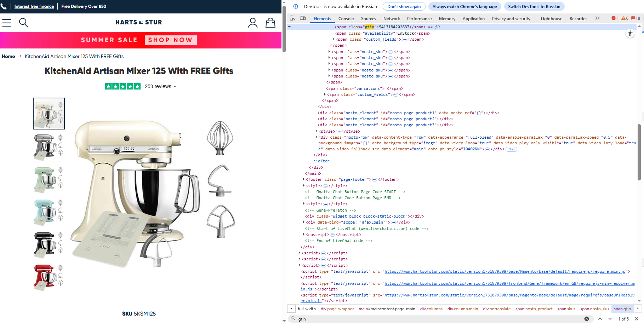Switch to the Lighthouse tab
The image size is (644, 323).
point(551,18)
